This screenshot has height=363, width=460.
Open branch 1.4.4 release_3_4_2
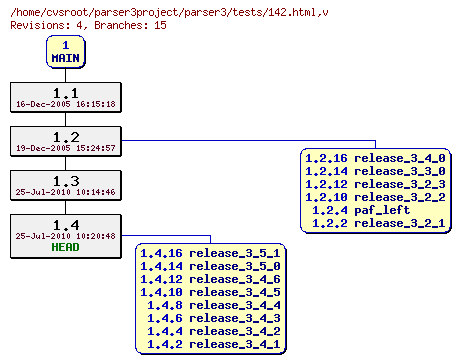pos(214,331)
